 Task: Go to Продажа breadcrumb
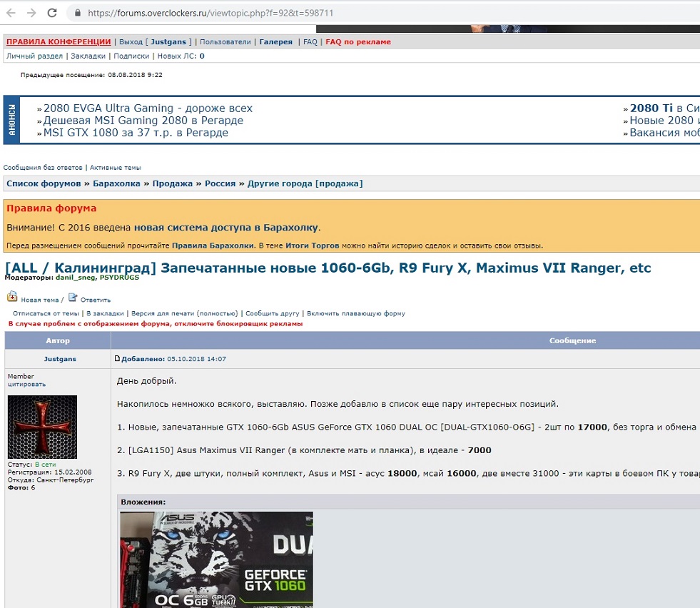coord(172,183)
